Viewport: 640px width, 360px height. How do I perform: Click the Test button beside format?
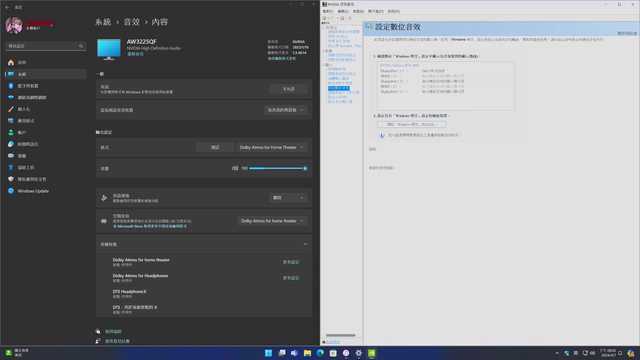pyautogui.click(x=215, y=147)
